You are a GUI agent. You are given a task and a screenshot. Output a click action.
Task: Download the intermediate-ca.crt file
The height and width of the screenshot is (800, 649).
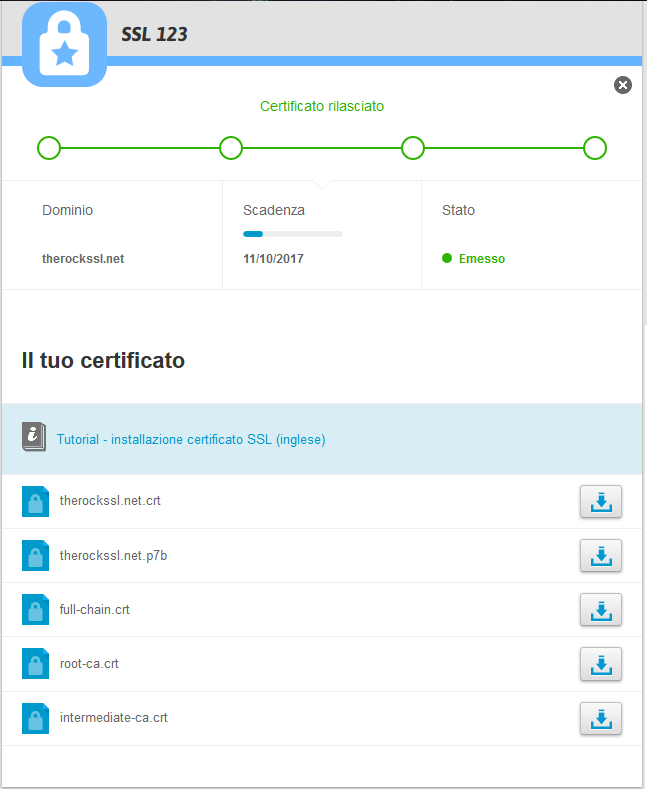click(601, 718)
